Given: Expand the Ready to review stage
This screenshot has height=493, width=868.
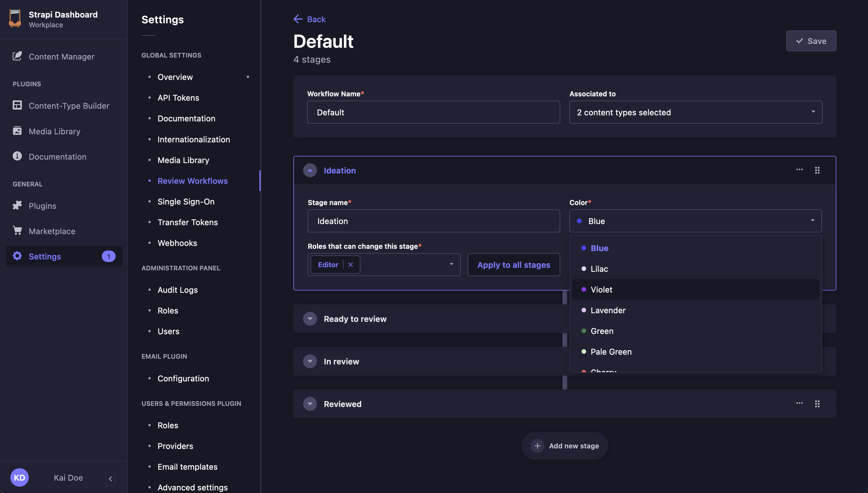Looking at the screenshot, I should pos(310,319).
